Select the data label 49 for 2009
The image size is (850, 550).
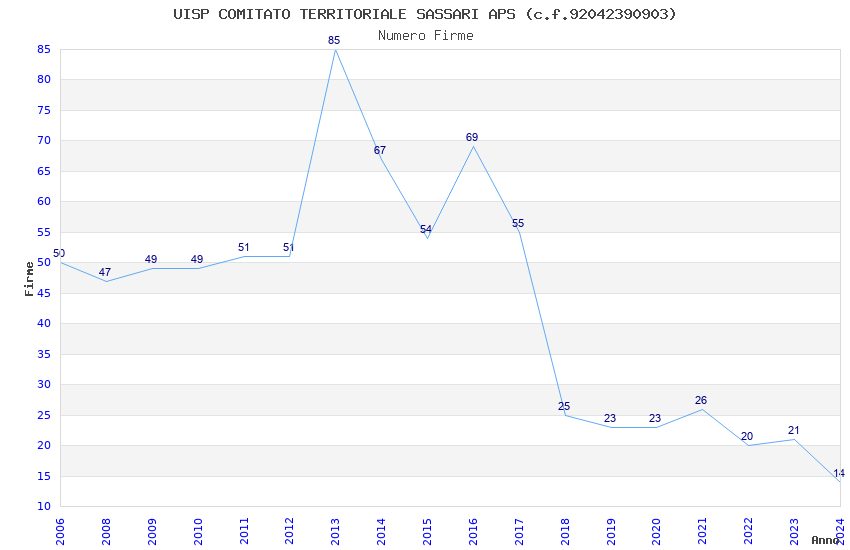[x=151, y=260]
